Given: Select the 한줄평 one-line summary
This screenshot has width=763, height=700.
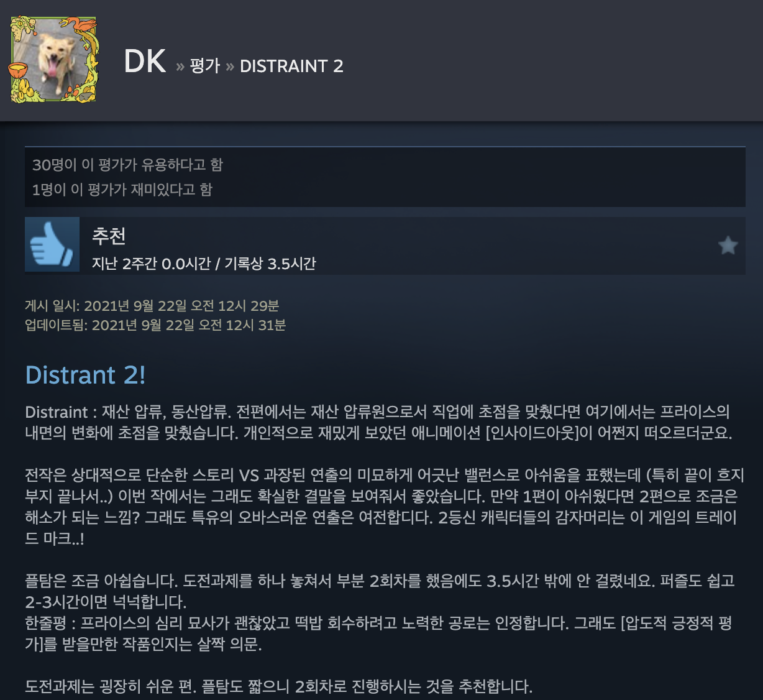Looking at the screenshot, I should coord(379,633).
